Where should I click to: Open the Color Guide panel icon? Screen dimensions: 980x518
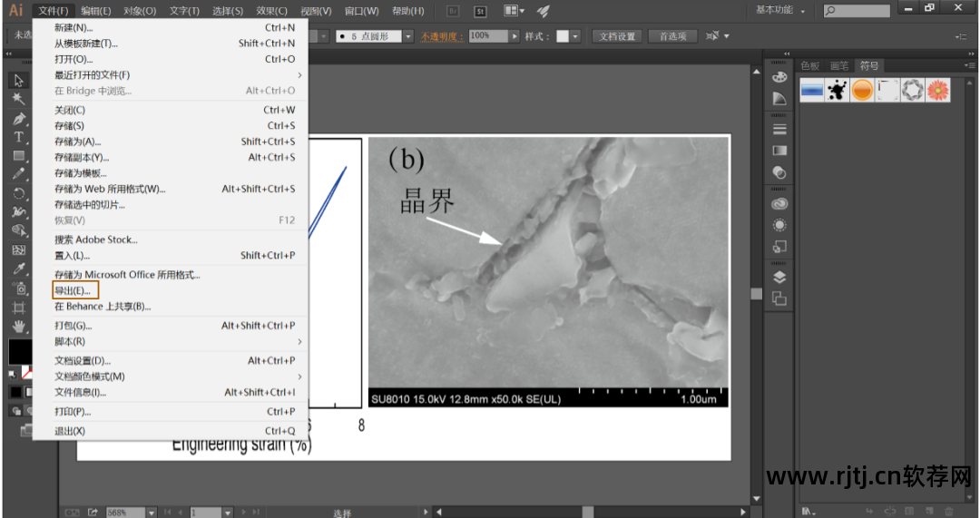(x=779, y=98)
